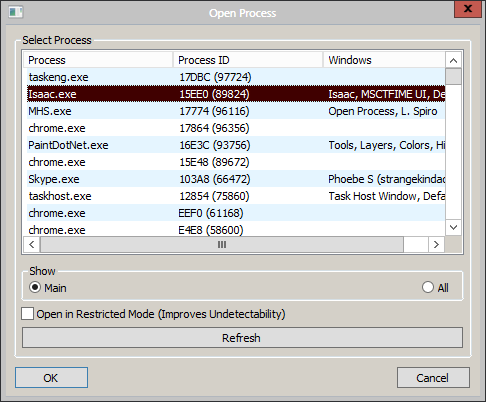
Task: Click the up arrow of vertical scrollbar
Action: click(453, 60)
